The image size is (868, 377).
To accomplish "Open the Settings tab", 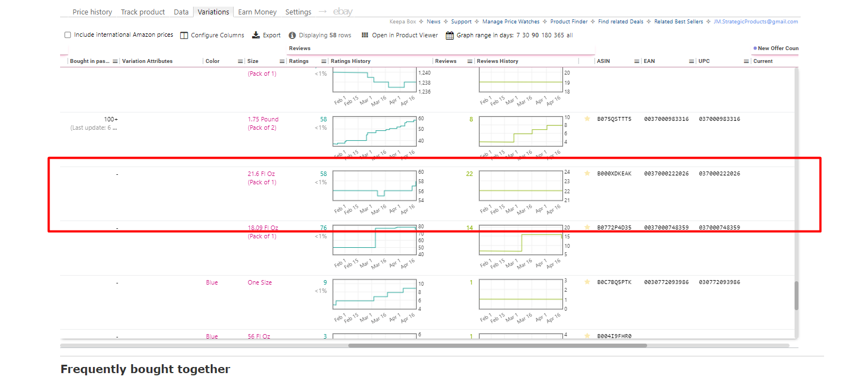I will pos(298,12).
